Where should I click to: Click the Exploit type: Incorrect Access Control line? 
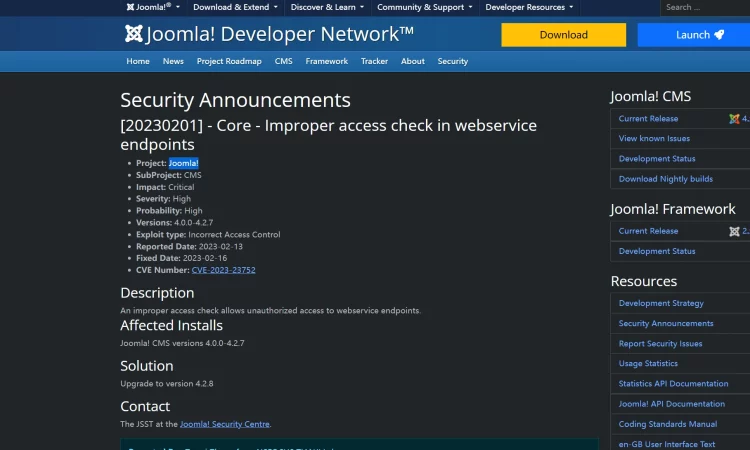(208, 234)
